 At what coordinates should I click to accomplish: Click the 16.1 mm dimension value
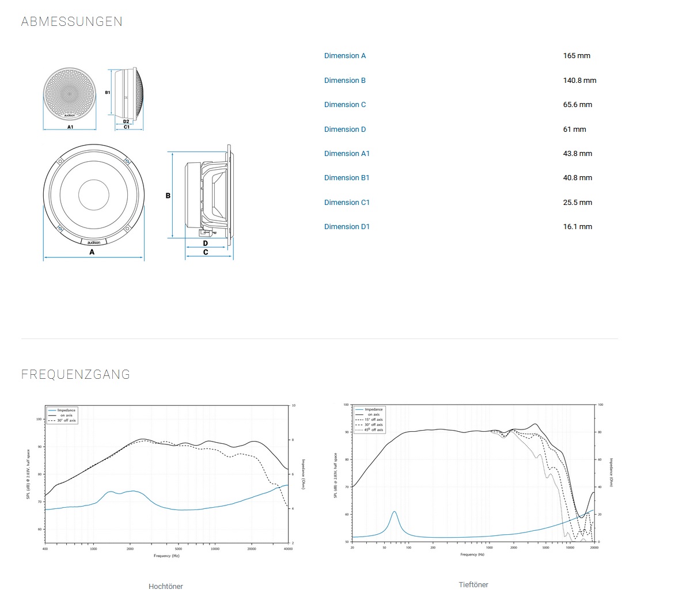click(x=578, y=227)
